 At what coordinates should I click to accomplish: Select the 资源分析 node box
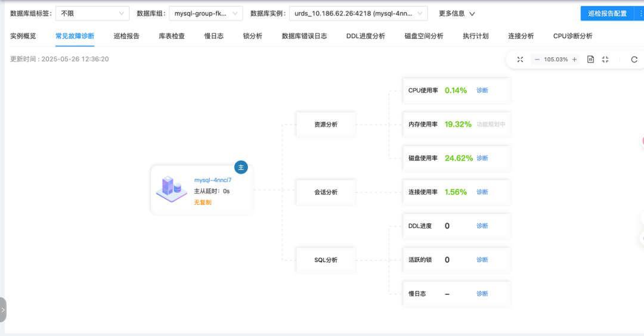(326, 125)
